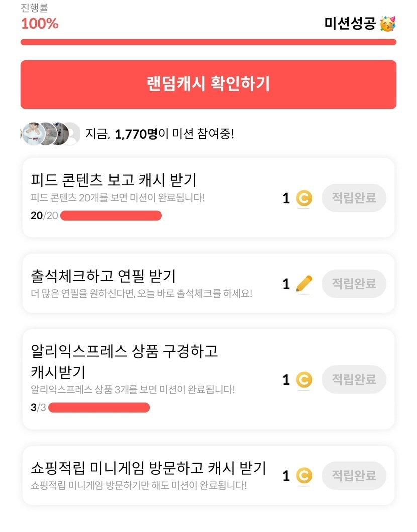This screenshot has width=417, height=532.
Task: Tap the 랜덤캐시 확인하기 button
Action: [208, 84]
